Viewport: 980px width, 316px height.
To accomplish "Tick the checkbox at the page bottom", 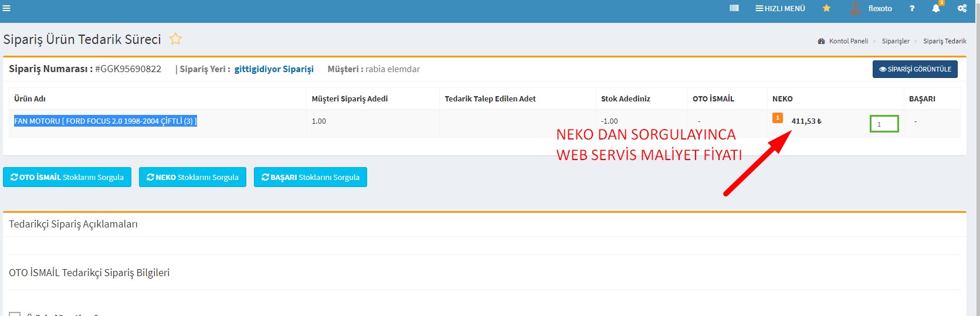I will [x=15, y=314].
